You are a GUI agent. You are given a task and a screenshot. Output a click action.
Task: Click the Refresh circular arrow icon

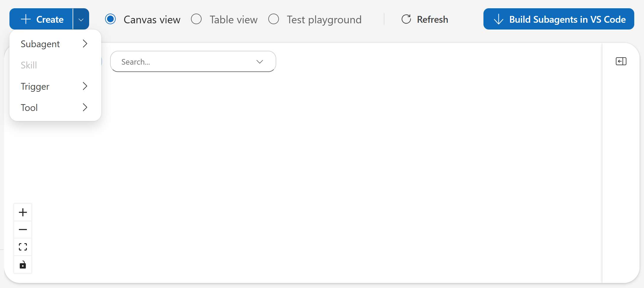click(406, 19)
